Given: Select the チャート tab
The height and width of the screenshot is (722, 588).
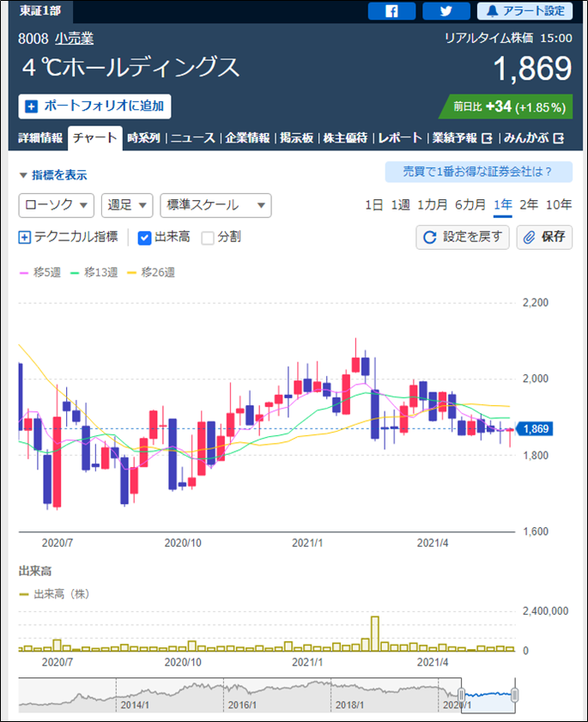Looking at the screenshot, I should pyautogui.click(x=95, y=138).
